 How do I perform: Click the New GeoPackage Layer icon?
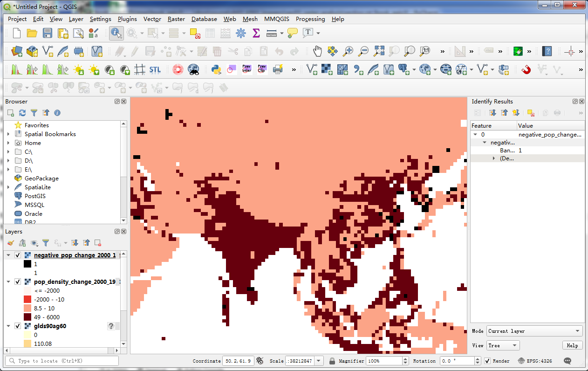[32, 51]
